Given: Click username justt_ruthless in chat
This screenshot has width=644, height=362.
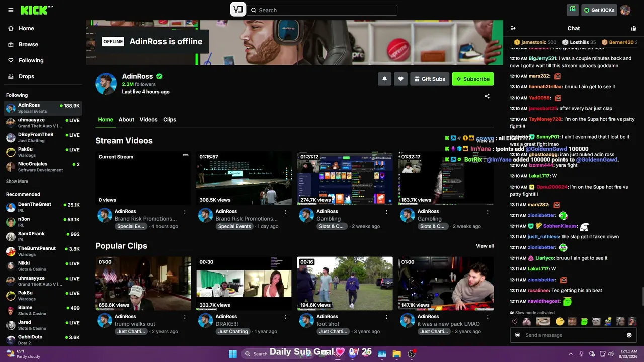Looking at the screenshot, I should (543, 237).
